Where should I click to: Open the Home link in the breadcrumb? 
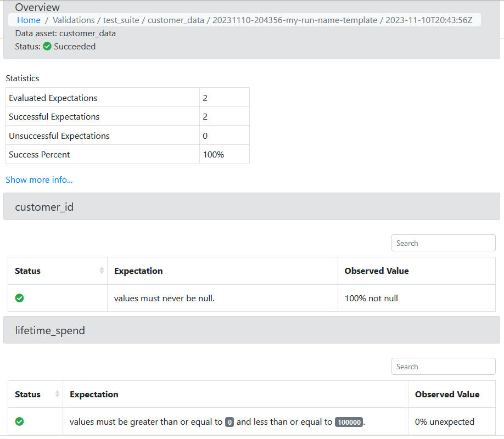pos(29,20)
